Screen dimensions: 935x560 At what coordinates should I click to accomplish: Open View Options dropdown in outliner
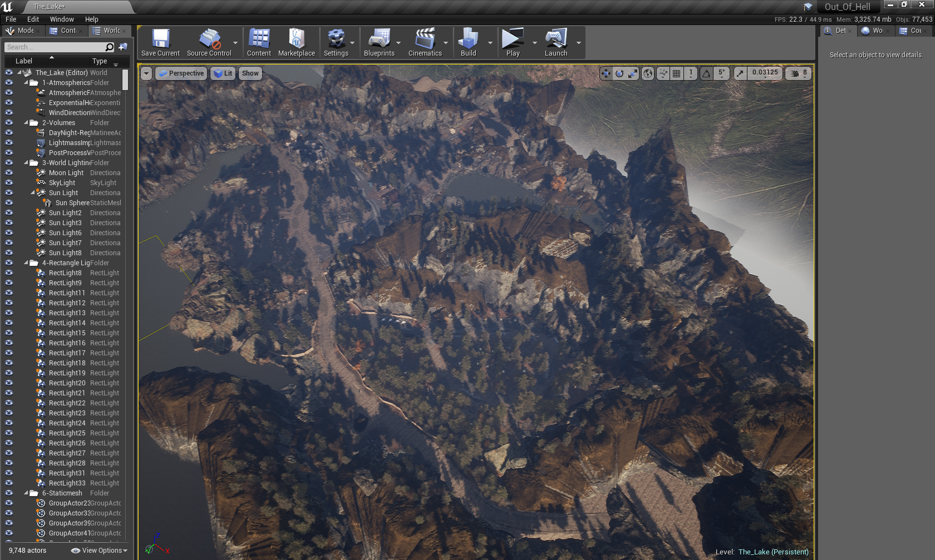[x=100, y=551]
